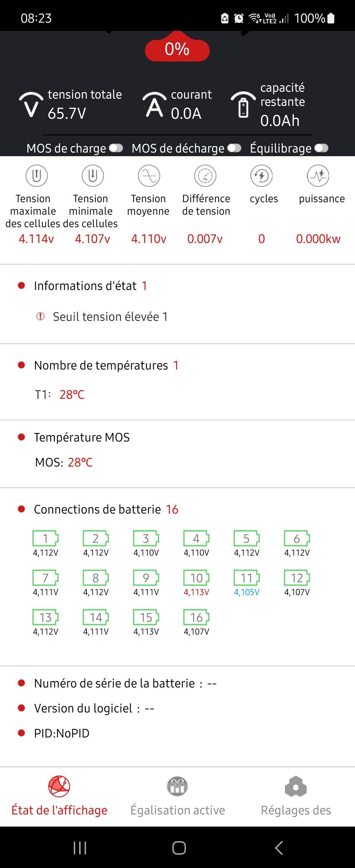Tap the red 0% charge badge

tap(177, 49)
